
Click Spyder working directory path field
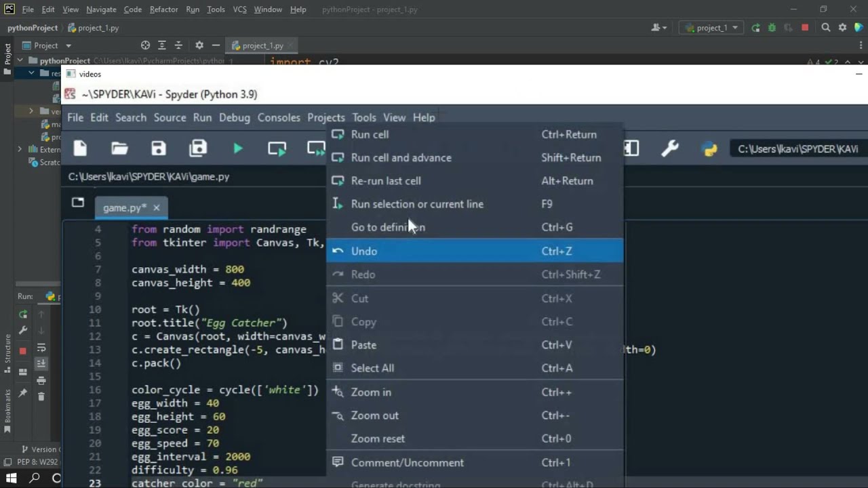pyautogui.click(x=797, y=148)
